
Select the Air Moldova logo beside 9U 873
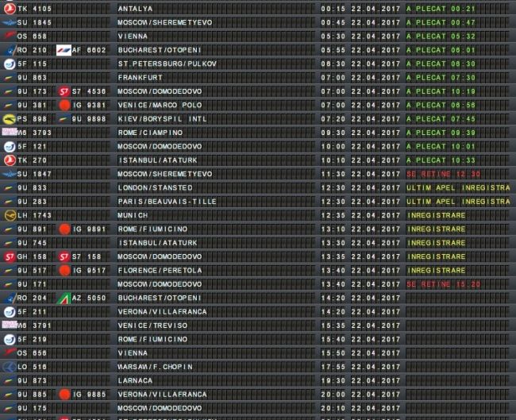pyautogui.click(x=9, y=381)
